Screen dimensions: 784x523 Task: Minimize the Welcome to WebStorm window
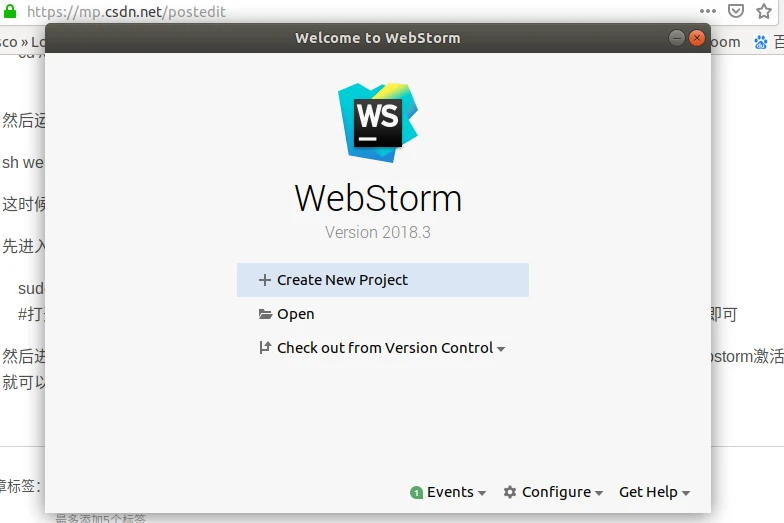coord(677,38)
